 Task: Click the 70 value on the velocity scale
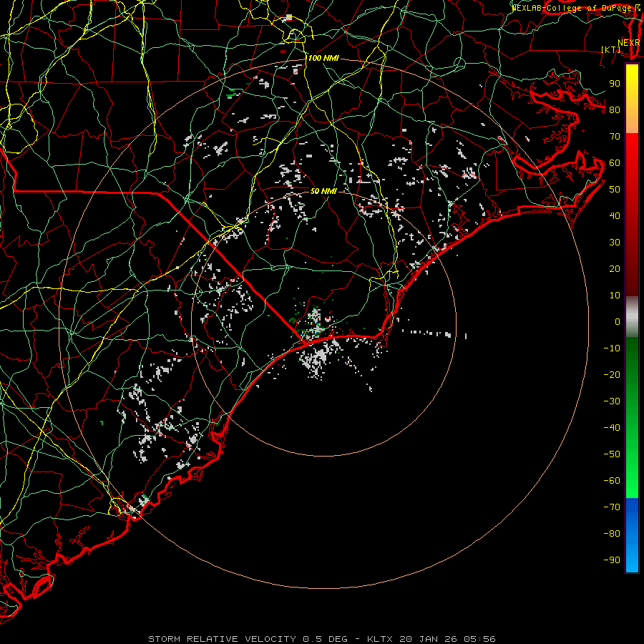tap(615, 137)
